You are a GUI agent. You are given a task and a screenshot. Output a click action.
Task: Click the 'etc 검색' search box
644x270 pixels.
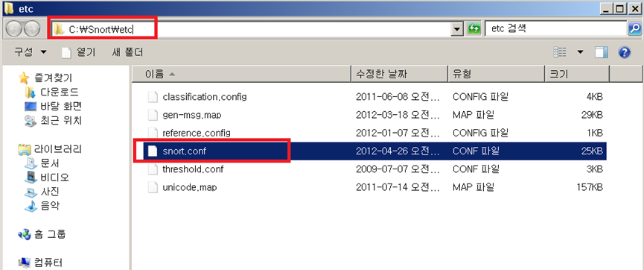click(556, 29)
